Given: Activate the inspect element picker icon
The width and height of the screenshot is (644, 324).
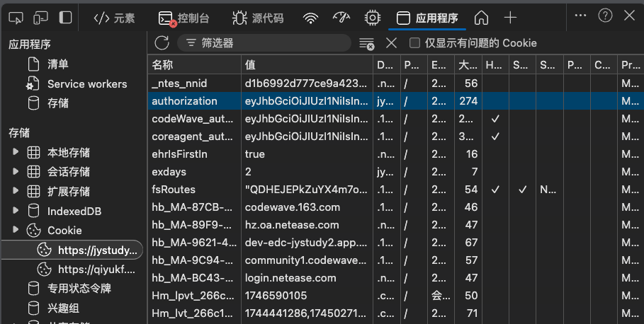Looking at the screenshot, I should (x=16, y=18).
